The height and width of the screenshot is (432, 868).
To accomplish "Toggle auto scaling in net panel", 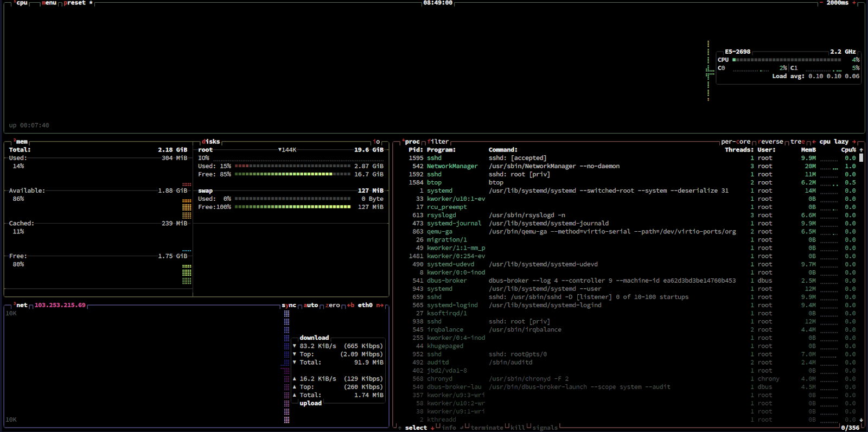I will pyautogui.click(x=310, y=305).
